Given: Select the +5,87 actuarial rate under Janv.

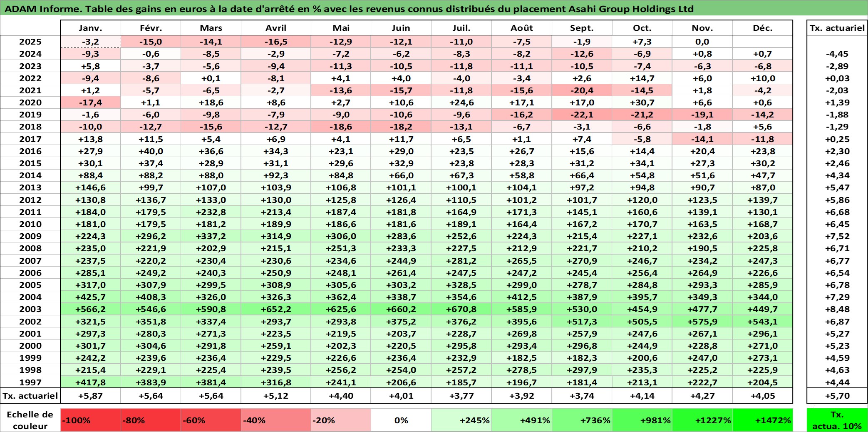Looking at the screenshot, I should pyautogui.click(x=91, y=396).
